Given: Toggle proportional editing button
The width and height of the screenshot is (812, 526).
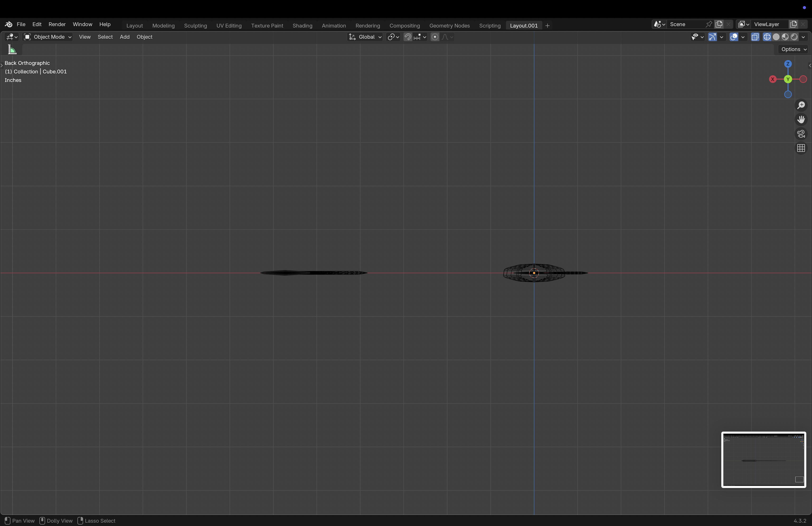Looking at the screenshot, I should point(435,37).
